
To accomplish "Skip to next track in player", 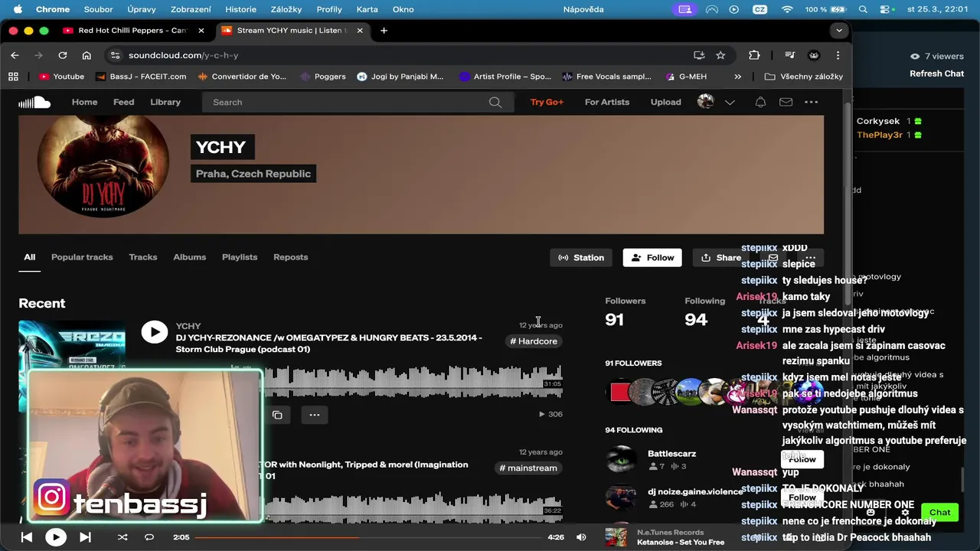I will (x=85, y=537).
